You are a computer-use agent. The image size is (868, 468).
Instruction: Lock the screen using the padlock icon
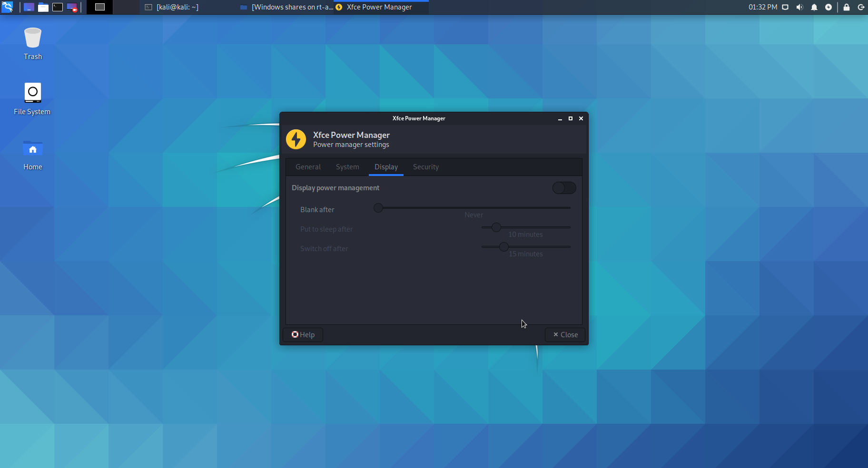[847, 7]
